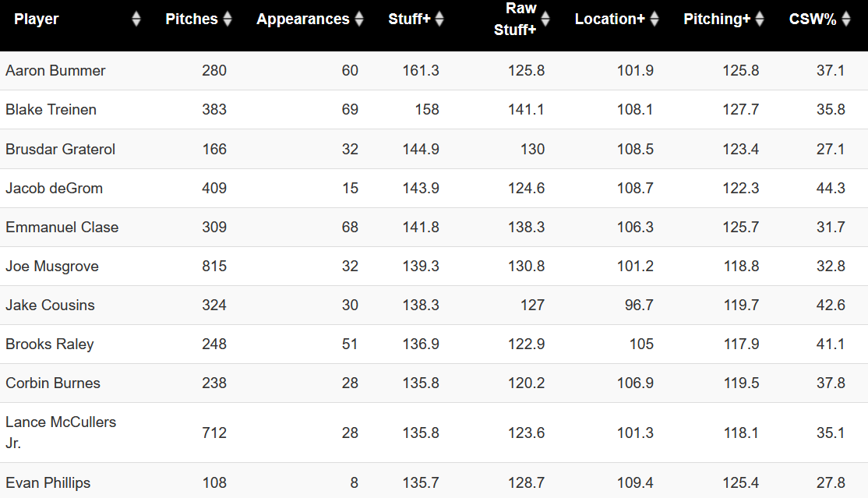The height and width of the screenshot is (498, 868).
Task: Click Jacob deGrom in the table
Action: [x=54, y=188]
